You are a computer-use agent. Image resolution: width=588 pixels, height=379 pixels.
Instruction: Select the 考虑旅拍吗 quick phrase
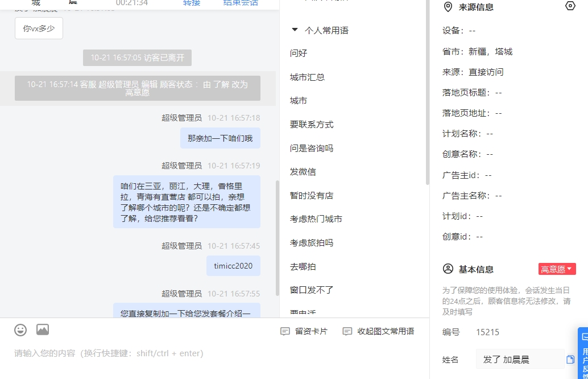click(312, 243)
